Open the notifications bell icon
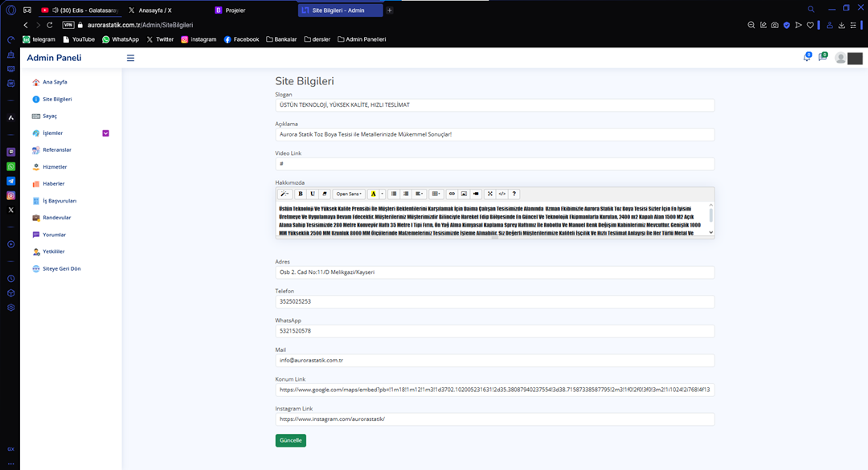This screenshot has width=868, height=470. point(807,57)
